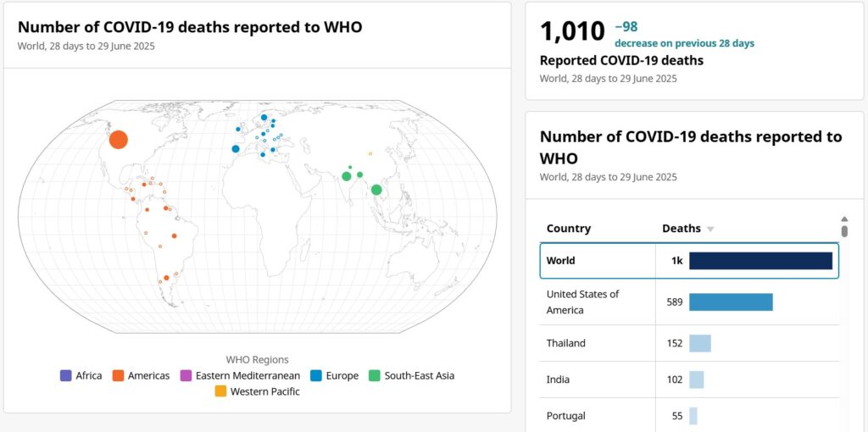Click the scroll up arrow beside the table
Image resolution: width=868 pixels, height=432 pixels.
(844, 219)
